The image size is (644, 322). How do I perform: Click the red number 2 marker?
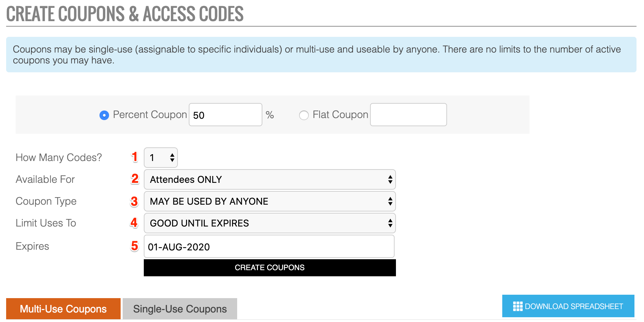tap(135, 179)
